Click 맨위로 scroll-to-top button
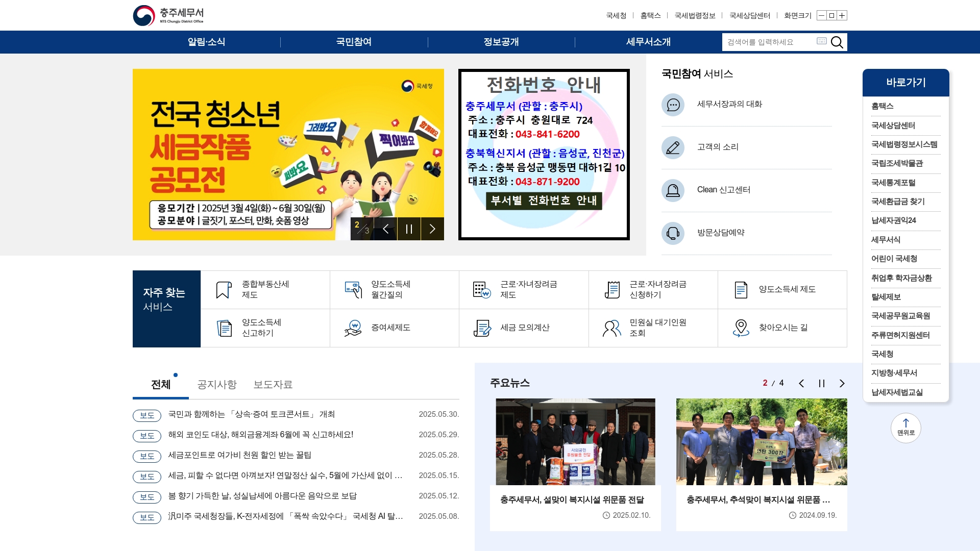This screenshot has width=980, height=551. 906,428
